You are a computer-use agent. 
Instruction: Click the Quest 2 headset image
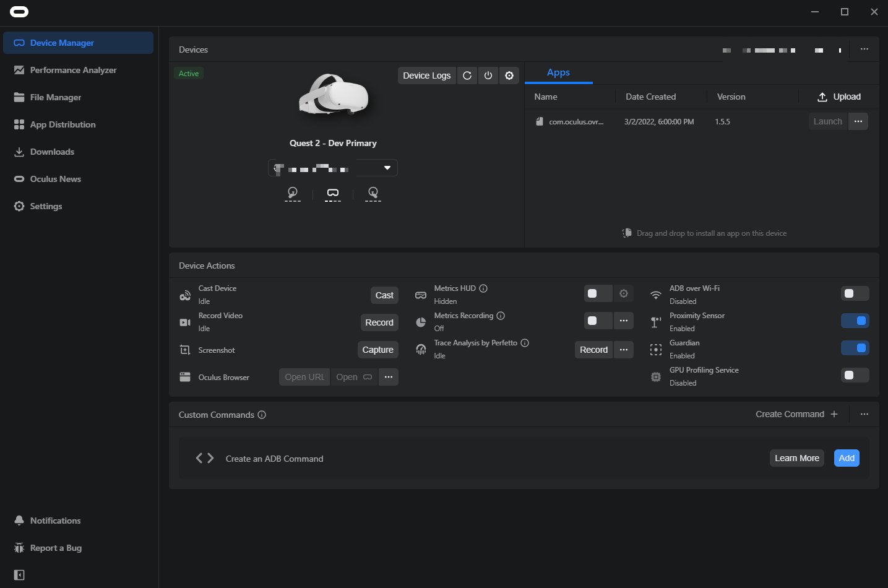(334, 95)
